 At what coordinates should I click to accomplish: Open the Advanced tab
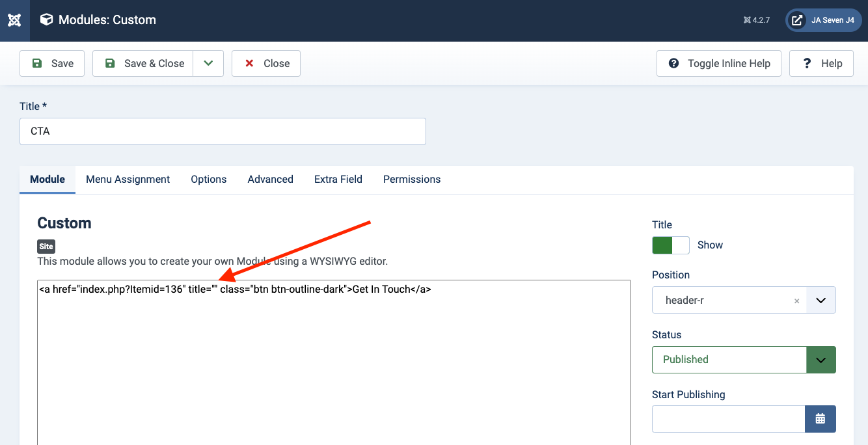(270, 180)
